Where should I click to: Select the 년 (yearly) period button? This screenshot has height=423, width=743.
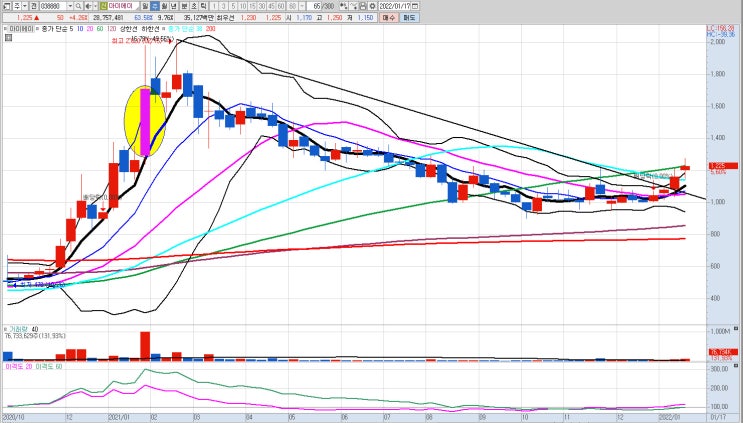click(x=173, y=6)
